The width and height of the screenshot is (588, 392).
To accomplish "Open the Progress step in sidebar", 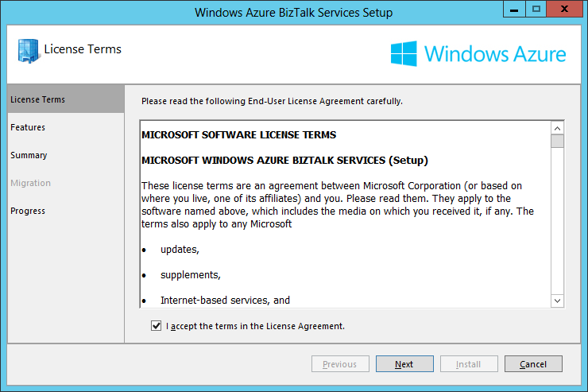I will tap(28, 211).
